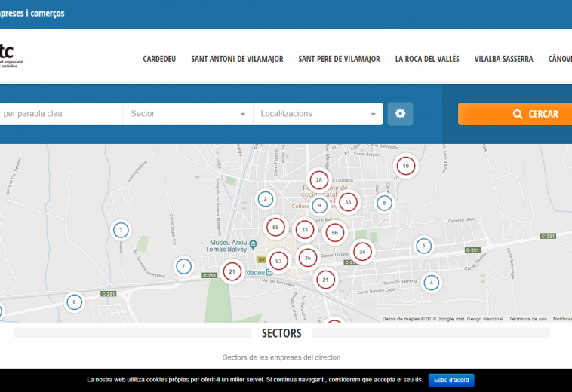Click the cookie notice message text

coord(254,380)
